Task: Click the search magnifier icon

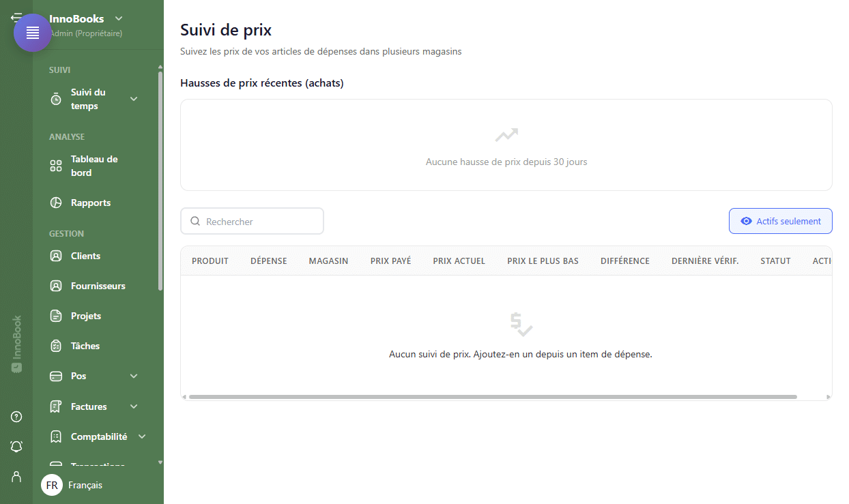Action: 195,221
